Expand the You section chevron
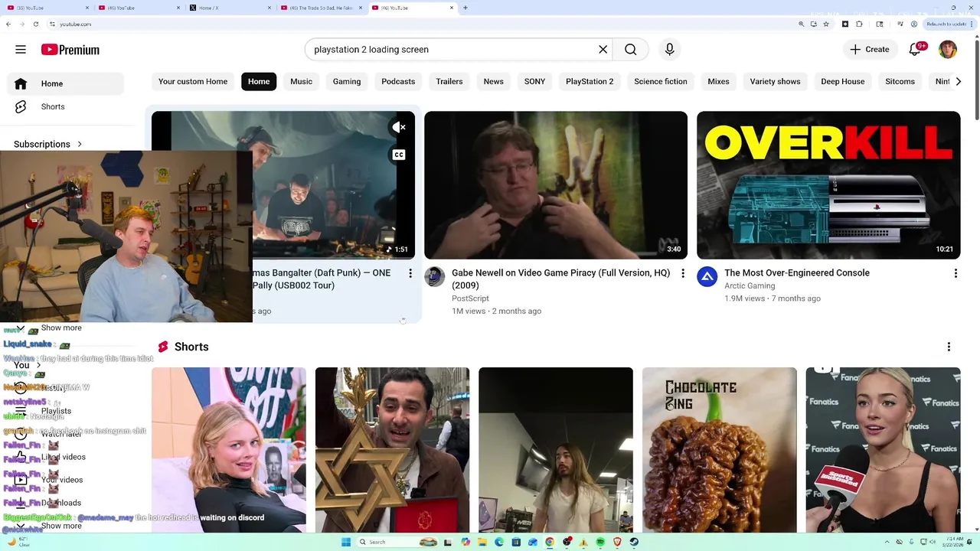980x551 pixels. [x=38, y=365]
